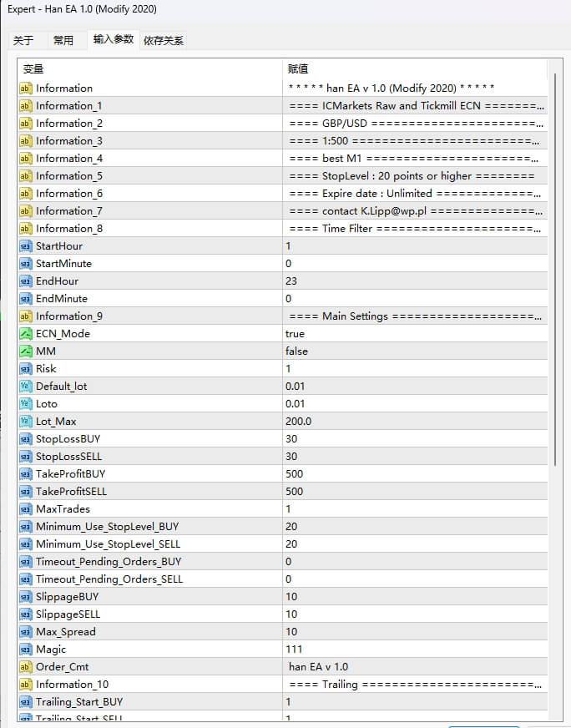Edit the EndHour value 23

[x=291, y=281]
